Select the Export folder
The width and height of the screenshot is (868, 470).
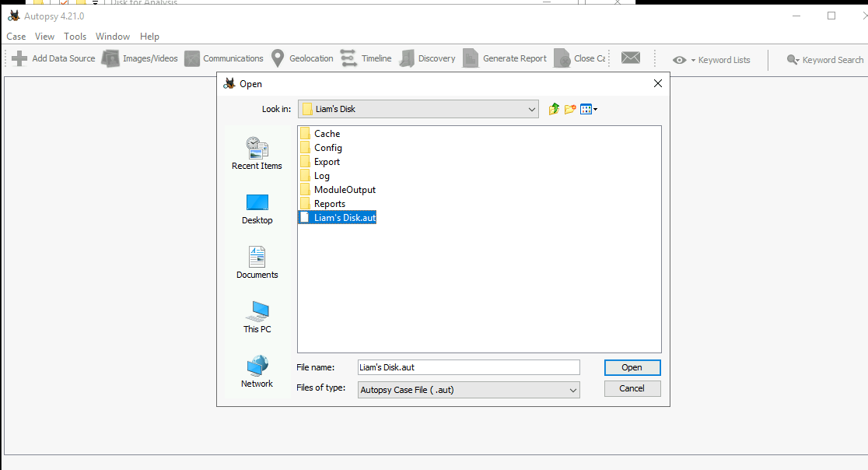320,162
